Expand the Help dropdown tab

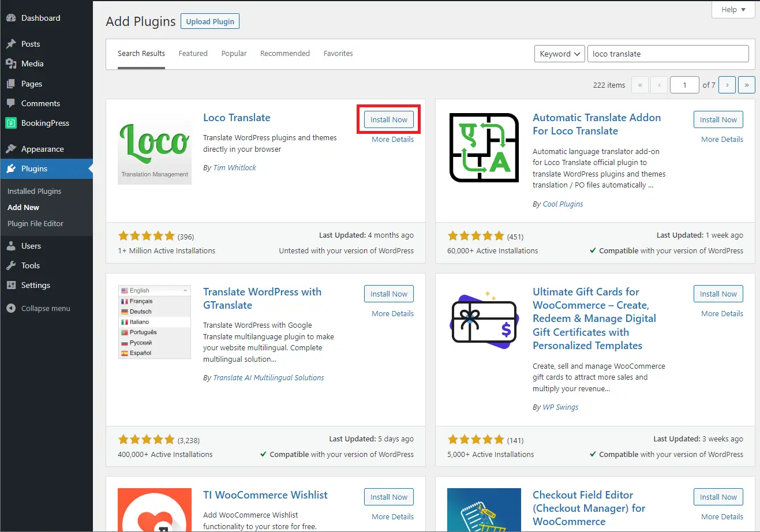pyautogui.click(x=733, y=10)
